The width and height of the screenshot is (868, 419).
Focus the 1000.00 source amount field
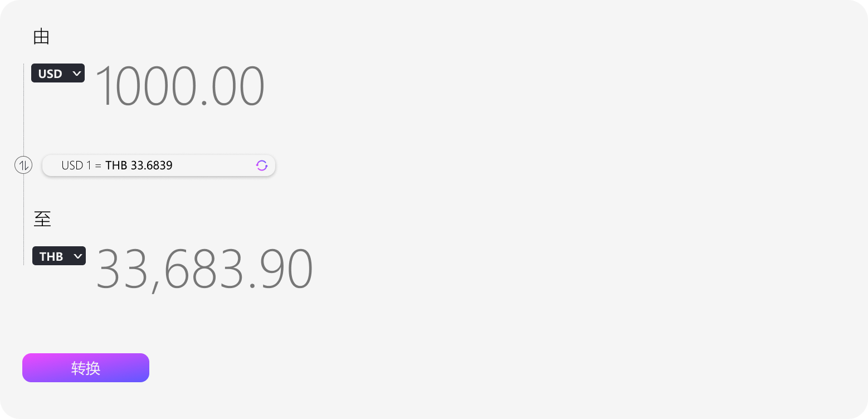tap(180, 86)
